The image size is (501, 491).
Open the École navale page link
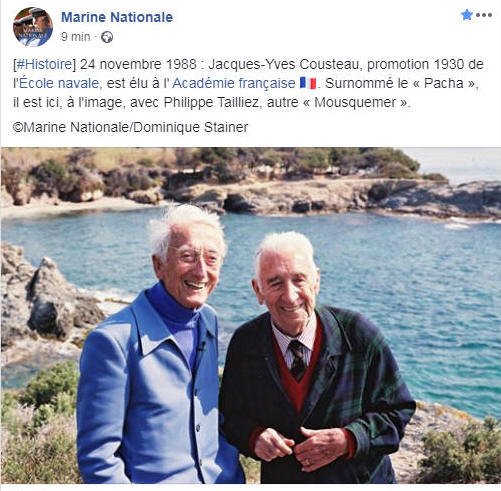59,83
